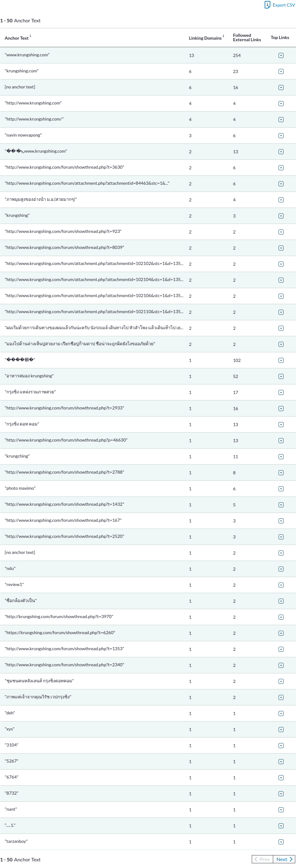Screen dimensions: 296x868
Task: Expand top links for "deh" row
Action: [x=281, y=713]
